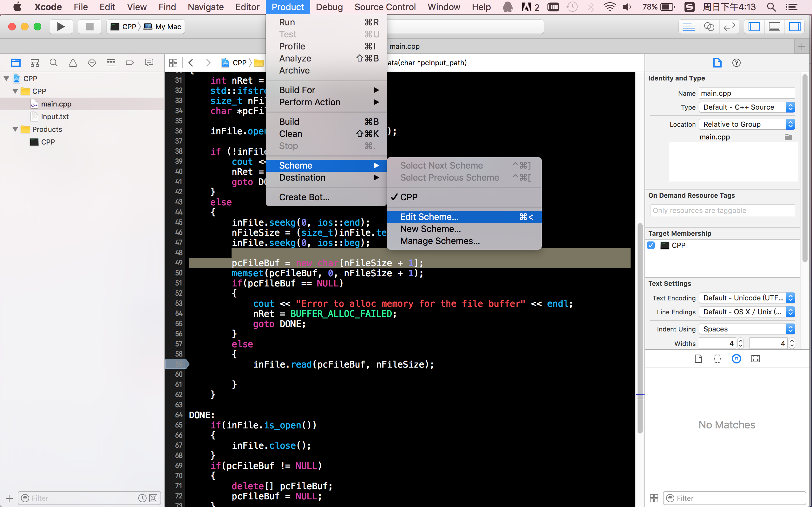Click Manage Schemes menu option
Image resolution: width=812 pixels, height=507 pixels.
(x=440, y=241)
